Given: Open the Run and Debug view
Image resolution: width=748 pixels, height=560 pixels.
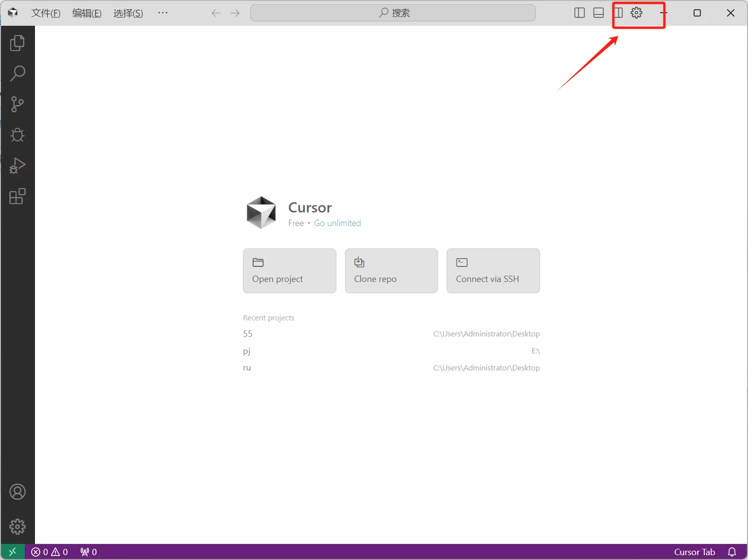Looking at the screenshot, I should (x=17, y=166).
